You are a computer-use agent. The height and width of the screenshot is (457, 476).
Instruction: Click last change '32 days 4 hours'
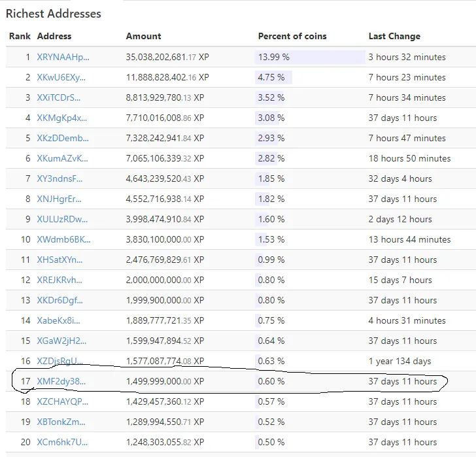400,178
